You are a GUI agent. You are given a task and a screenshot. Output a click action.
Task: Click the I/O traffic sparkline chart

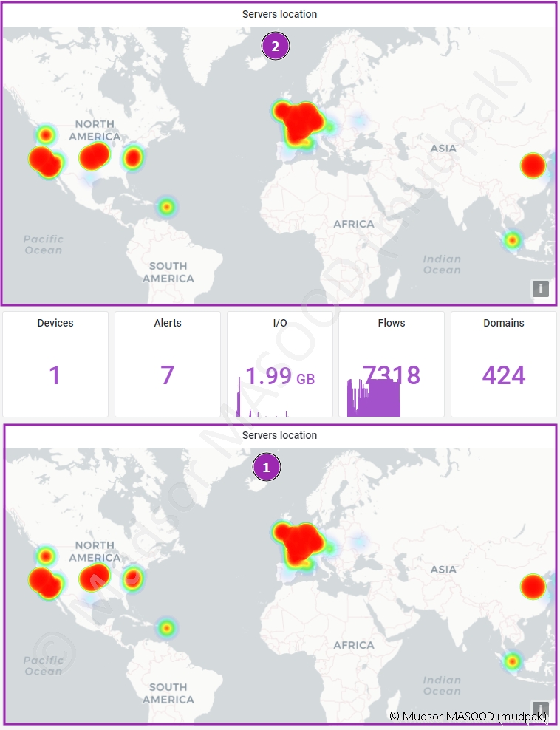coord(262,403)
